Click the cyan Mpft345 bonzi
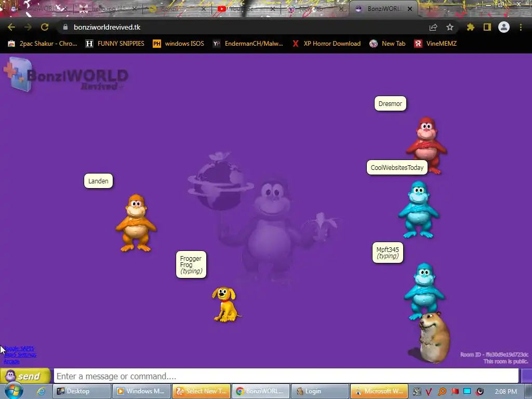532x399 pixels. pyautogui.click(x=424, y=290)
